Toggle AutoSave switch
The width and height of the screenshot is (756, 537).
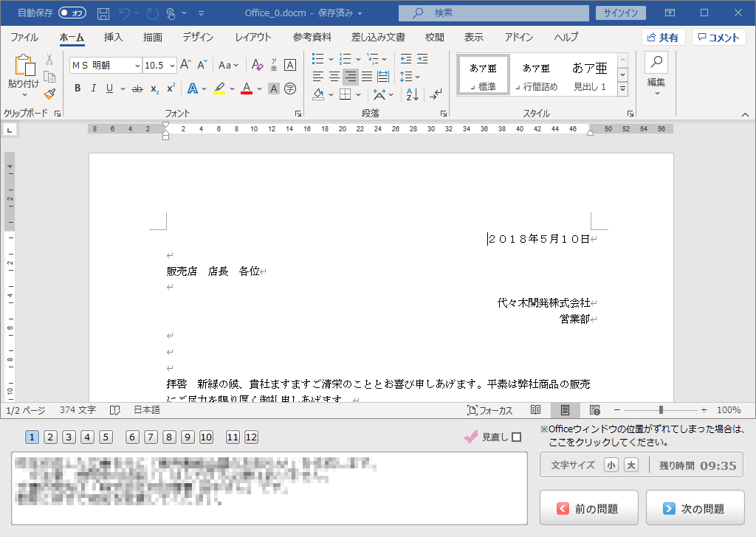point(72,13)
